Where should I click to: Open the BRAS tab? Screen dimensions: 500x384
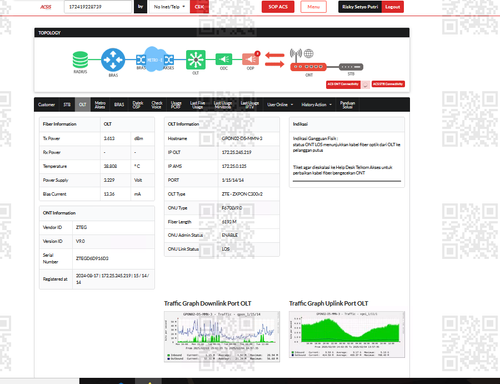pos(119,105)
